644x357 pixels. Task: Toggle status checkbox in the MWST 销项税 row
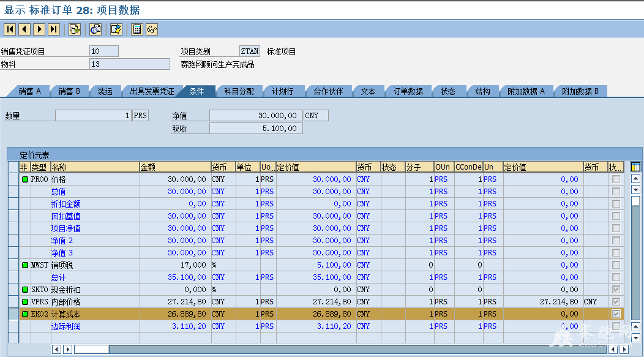point(616,265)
